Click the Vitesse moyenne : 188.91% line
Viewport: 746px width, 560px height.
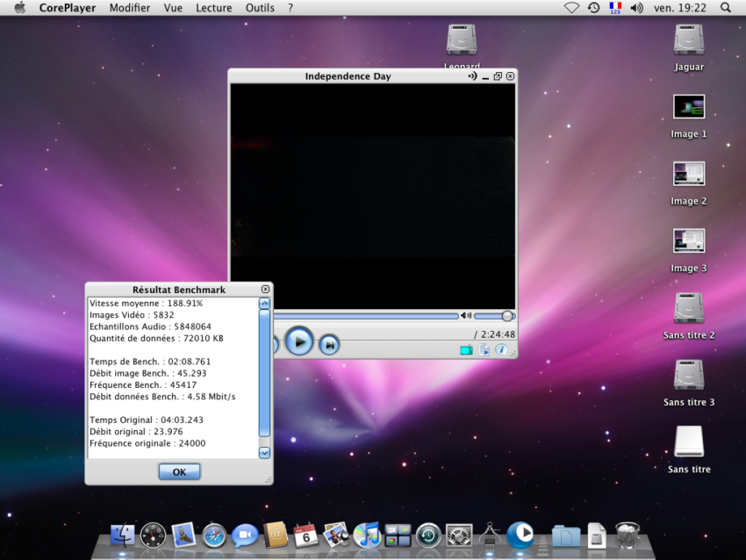[x=146, y=304]
